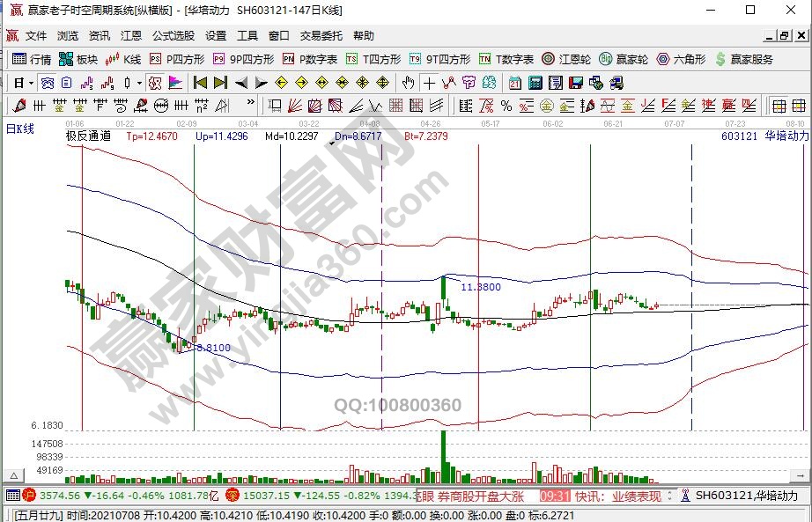Toggle the hand pan tool

pos(408,83)
